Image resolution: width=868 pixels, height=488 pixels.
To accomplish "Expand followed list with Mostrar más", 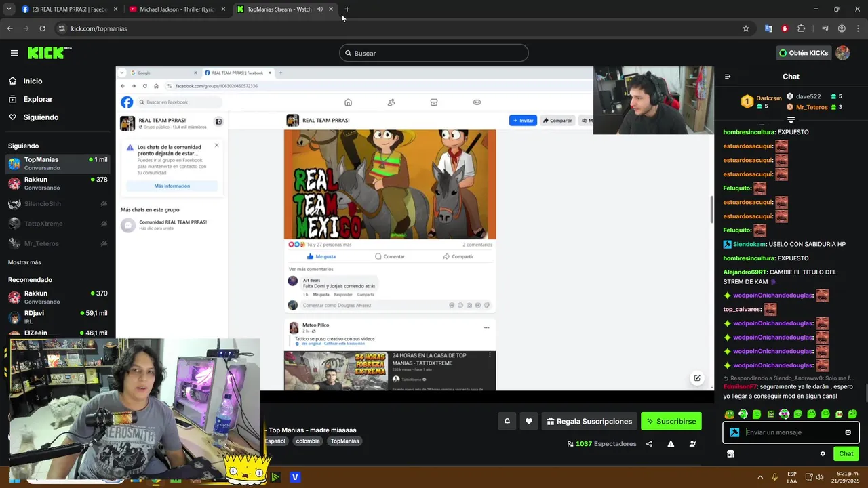I will point(24,262).
